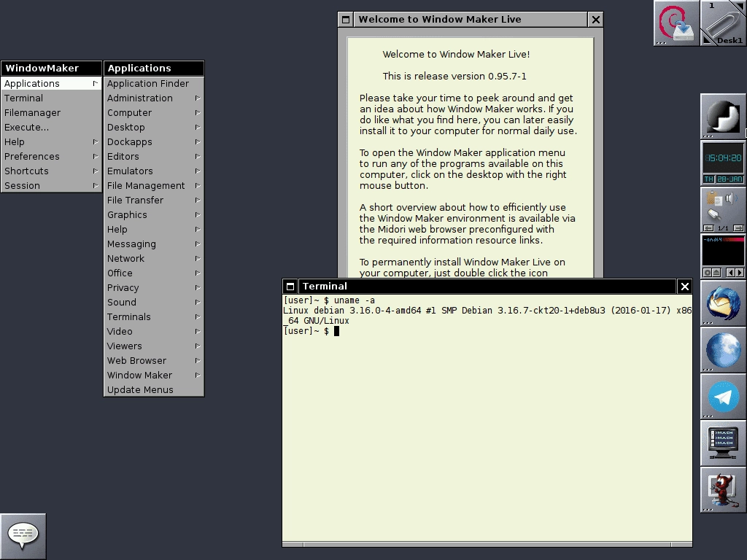Expand the Web Browser submenu
Viewport: 747px width, 560px height.
[154, 360]
